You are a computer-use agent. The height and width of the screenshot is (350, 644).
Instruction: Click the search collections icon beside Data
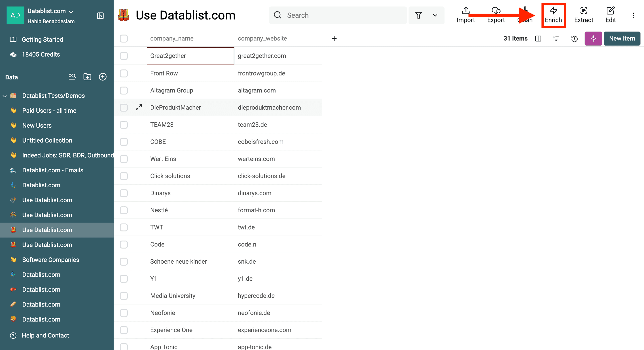[x=72, y=77]
